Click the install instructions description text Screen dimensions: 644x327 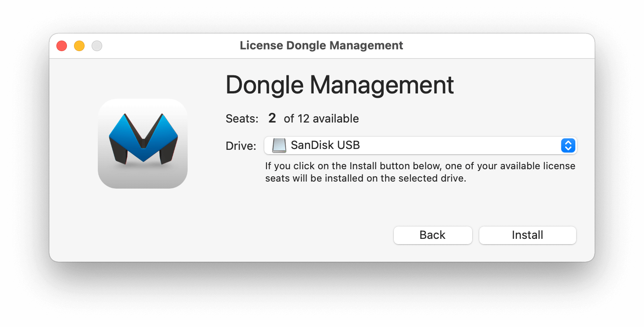(x=420, y=173)
